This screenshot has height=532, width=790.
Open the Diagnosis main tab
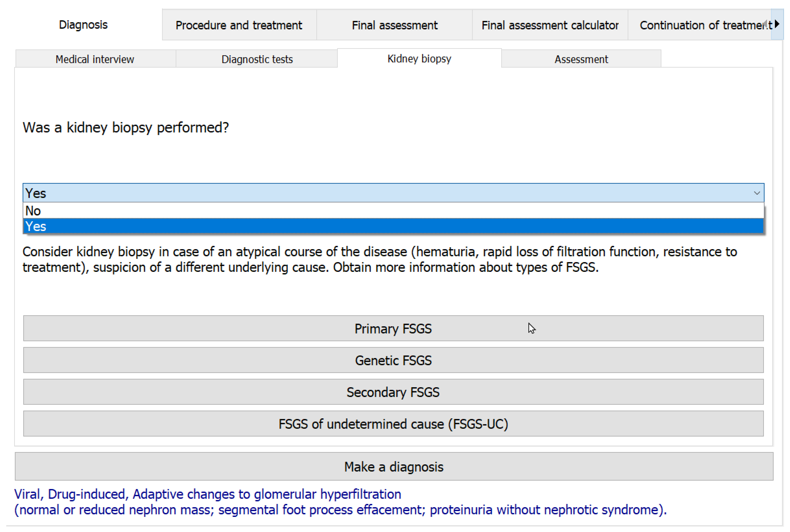point(83,25)
